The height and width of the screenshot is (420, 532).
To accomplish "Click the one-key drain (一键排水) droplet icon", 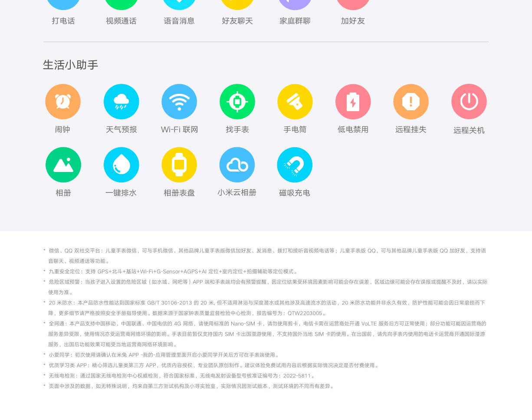I will [121, 165].
